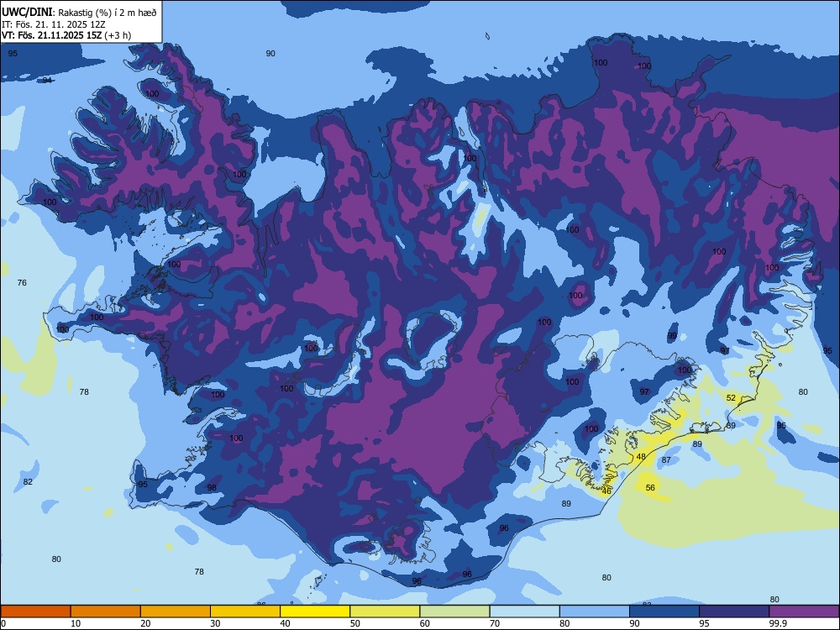
Task: Select the orange 10–20 legend color band
Action: pyautogui.click(x=106, y=612)
